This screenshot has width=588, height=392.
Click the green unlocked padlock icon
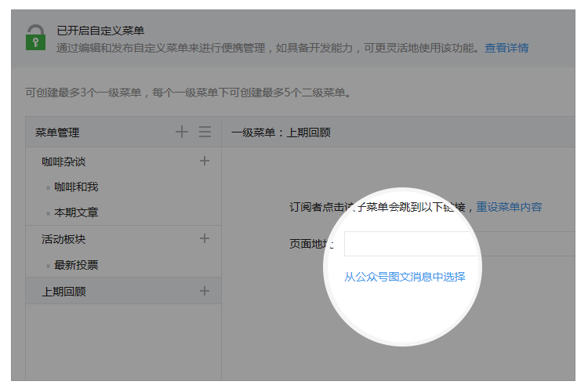click(34, 38)
